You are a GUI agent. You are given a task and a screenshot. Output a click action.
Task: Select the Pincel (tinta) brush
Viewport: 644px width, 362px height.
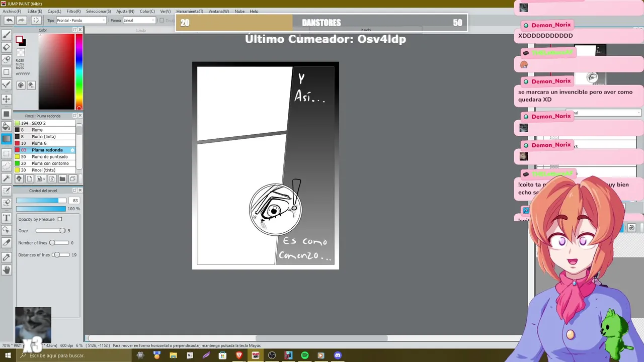pos(45,170)
